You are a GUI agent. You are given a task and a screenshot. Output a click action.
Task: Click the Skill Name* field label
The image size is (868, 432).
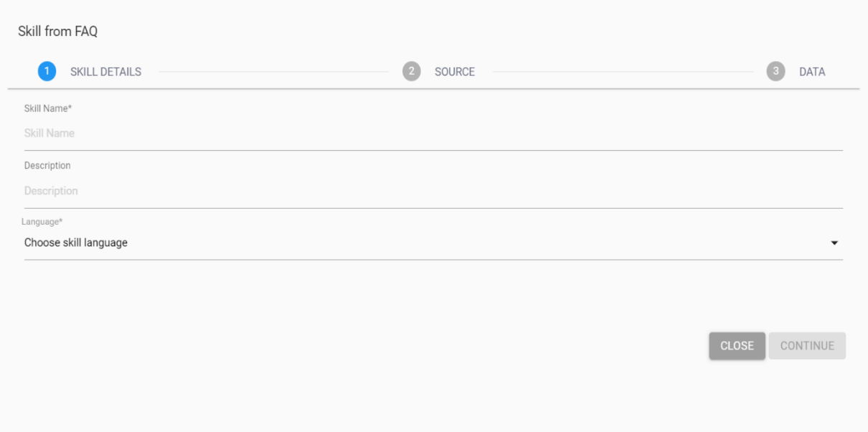pyautogui.click(x=49, y=108)
